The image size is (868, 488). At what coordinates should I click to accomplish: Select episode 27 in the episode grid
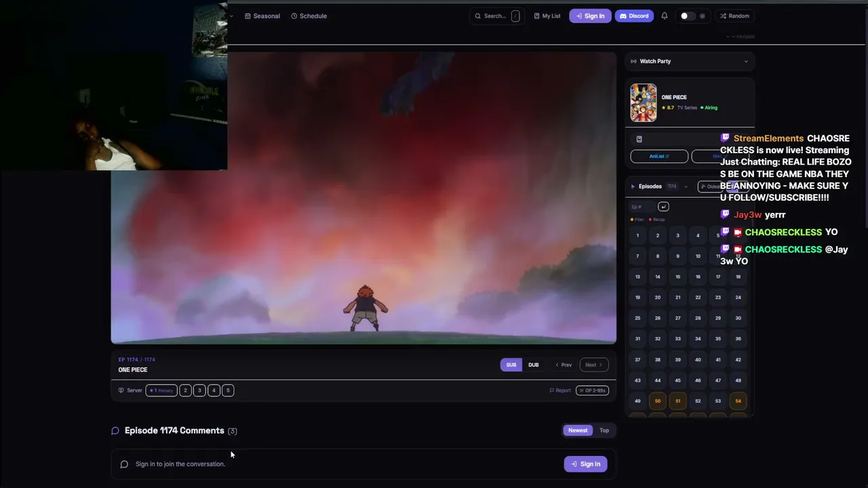(677, 318)
